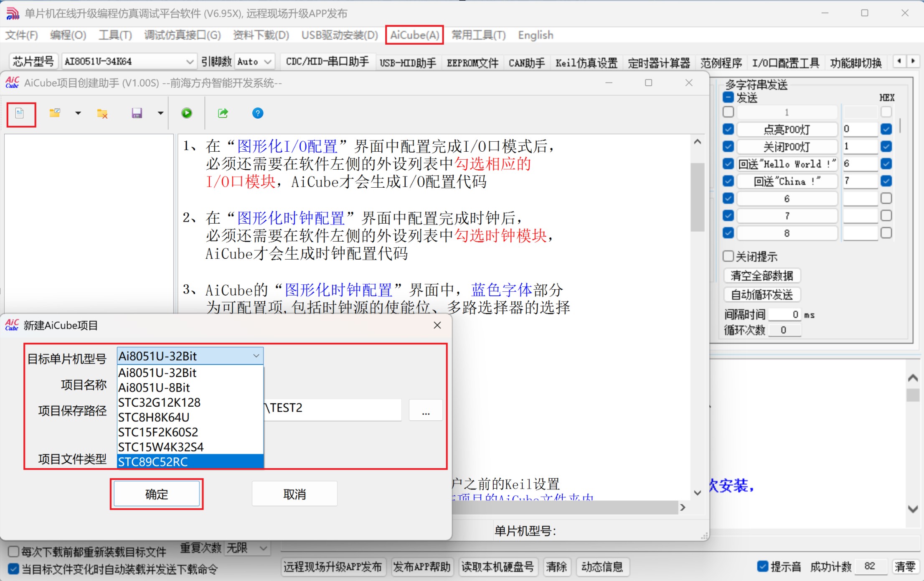
Task: Click 确定 in the new project dialog
Action: 157,494
